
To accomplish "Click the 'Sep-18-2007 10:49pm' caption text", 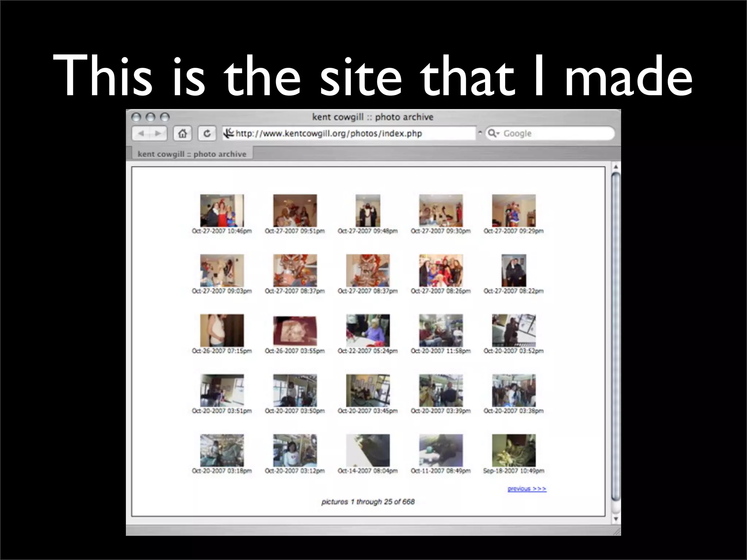I will tap(514, 471).
